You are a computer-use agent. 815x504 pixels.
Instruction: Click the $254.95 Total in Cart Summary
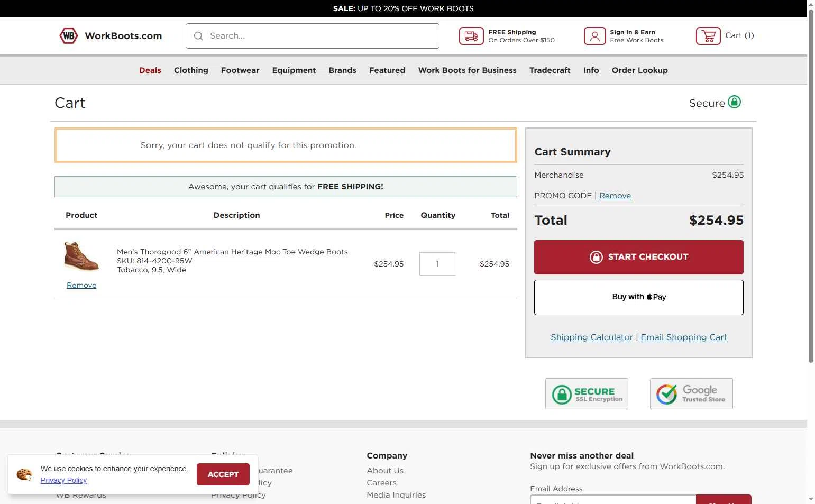pyautogui.click(x=716, y=221)
